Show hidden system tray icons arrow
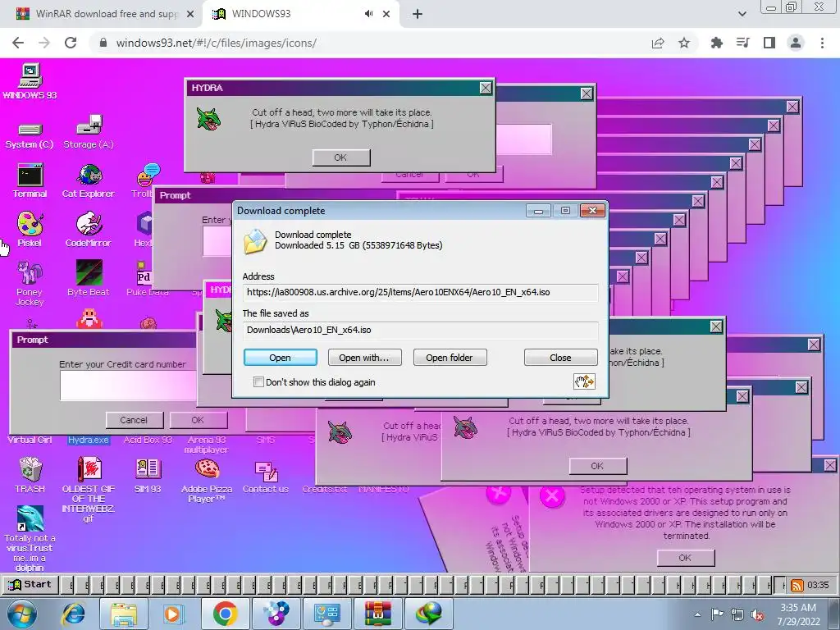840x630 pixels. [x=697, y=614]
